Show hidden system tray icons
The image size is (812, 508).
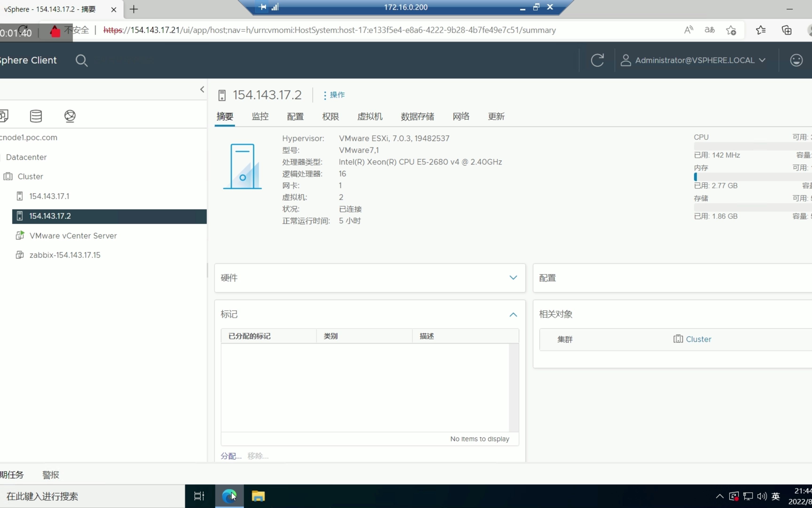[719, 496]
